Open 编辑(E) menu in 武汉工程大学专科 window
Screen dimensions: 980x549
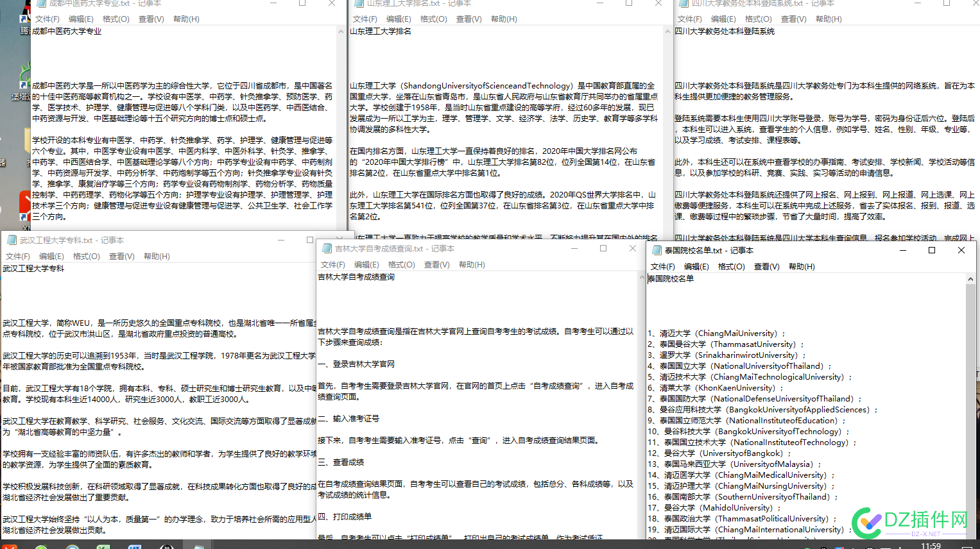[x=51, y=257]
